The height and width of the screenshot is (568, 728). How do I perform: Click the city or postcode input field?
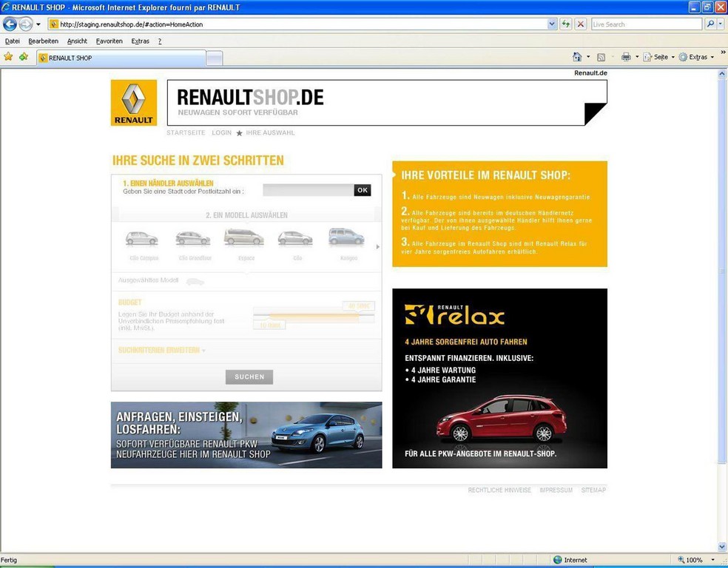[x=309, y=190]
